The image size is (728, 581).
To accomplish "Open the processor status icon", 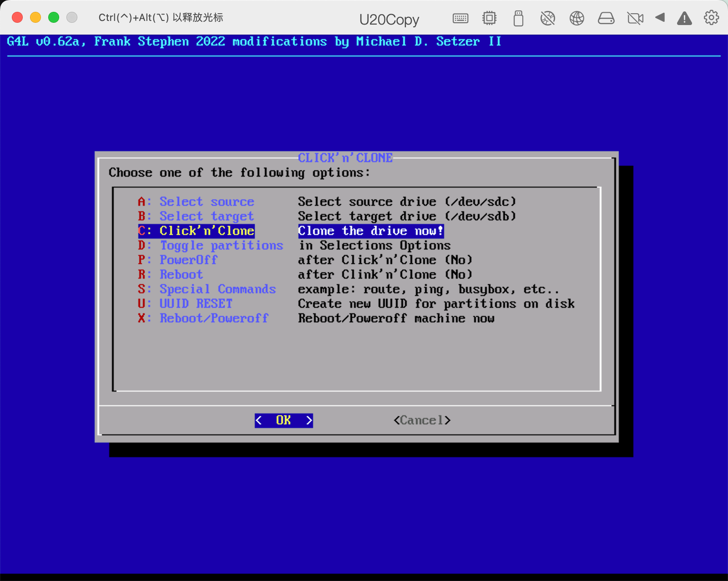I will pos(489,18).
